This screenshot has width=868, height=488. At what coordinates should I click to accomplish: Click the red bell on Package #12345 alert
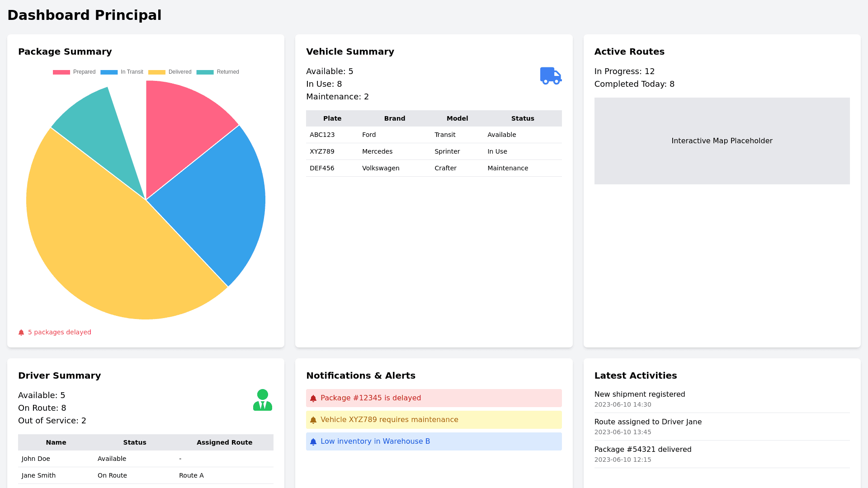(x=313, y=399)
